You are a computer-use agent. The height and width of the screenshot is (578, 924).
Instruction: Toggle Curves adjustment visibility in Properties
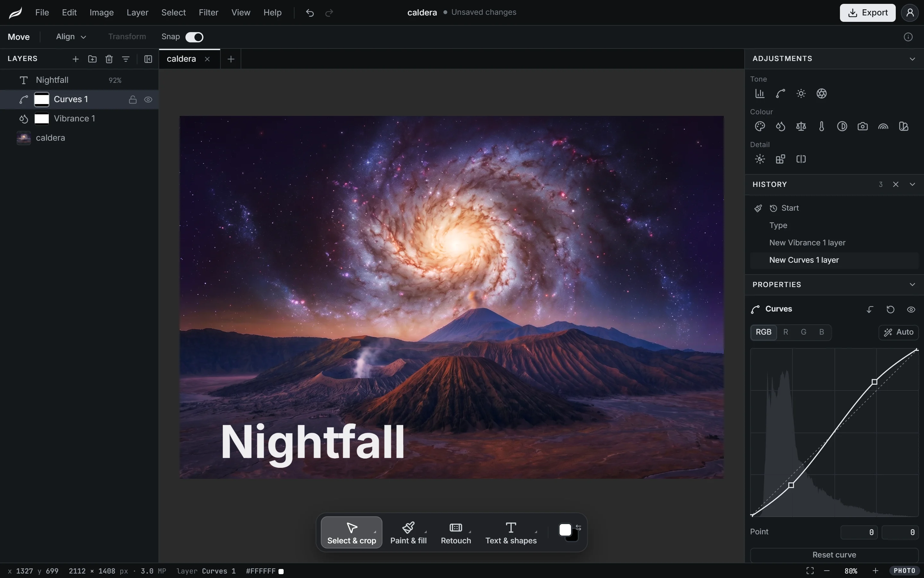click(x=911, y=309)
